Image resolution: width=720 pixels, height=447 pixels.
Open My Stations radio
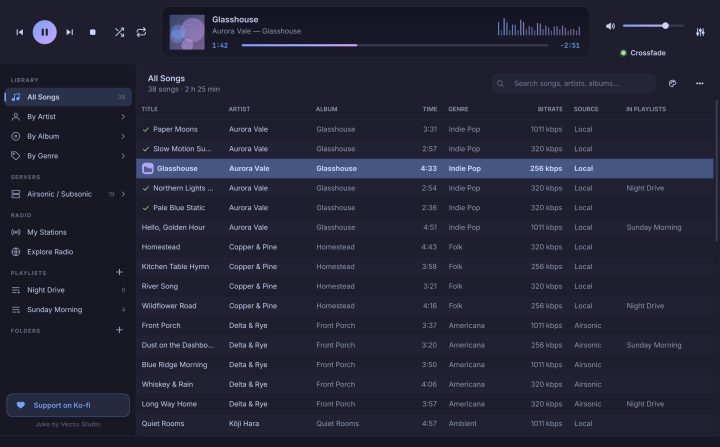click(68, 232)
